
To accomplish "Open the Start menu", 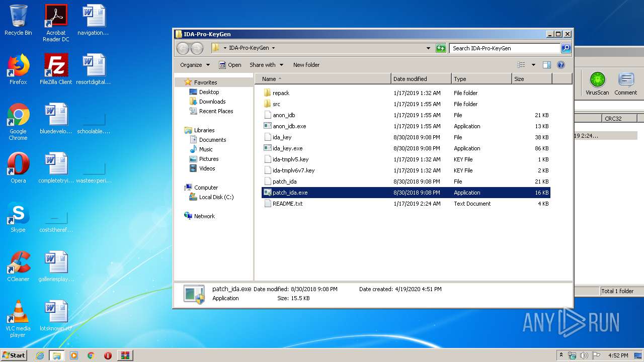I will 14,355.
